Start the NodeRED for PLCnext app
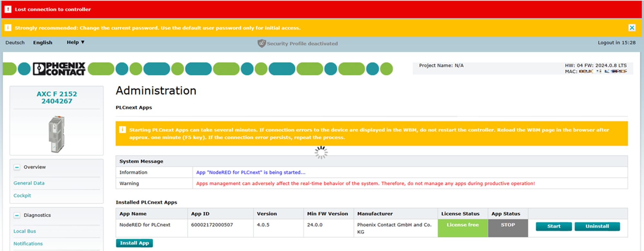Screen dimensions: 644x251 (x=554, y=226)
